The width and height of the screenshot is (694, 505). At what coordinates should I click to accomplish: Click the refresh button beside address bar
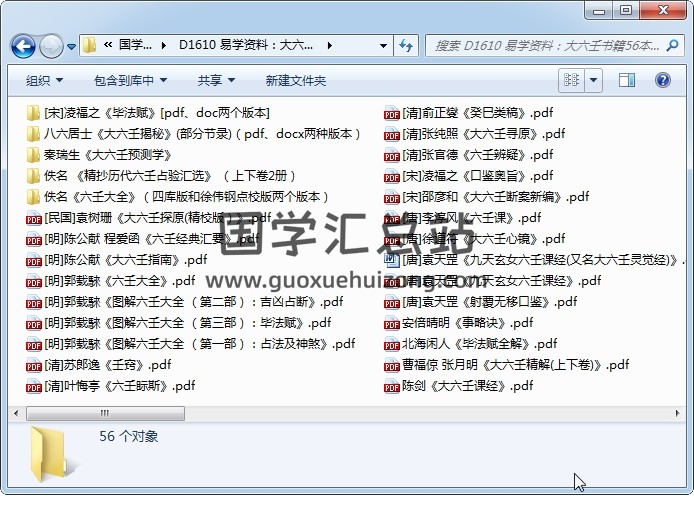click(406, 46)
